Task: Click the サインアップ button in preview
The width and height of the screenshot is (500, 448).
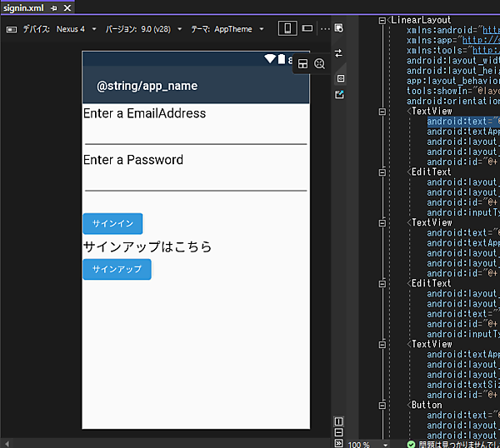Action: pos(117,269)
